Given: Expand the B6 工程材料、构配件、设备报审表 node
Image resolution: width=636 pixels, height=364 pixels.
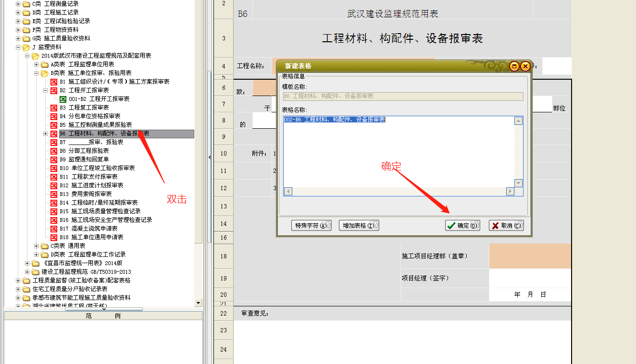Looking at the screenshot, I should (x=46, y=133).
